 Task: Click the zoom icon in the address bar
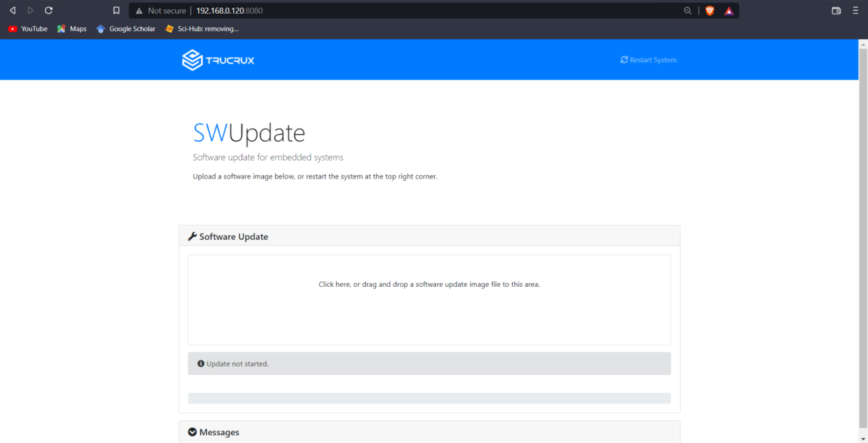pyautogui.click(x=687, y=10)
